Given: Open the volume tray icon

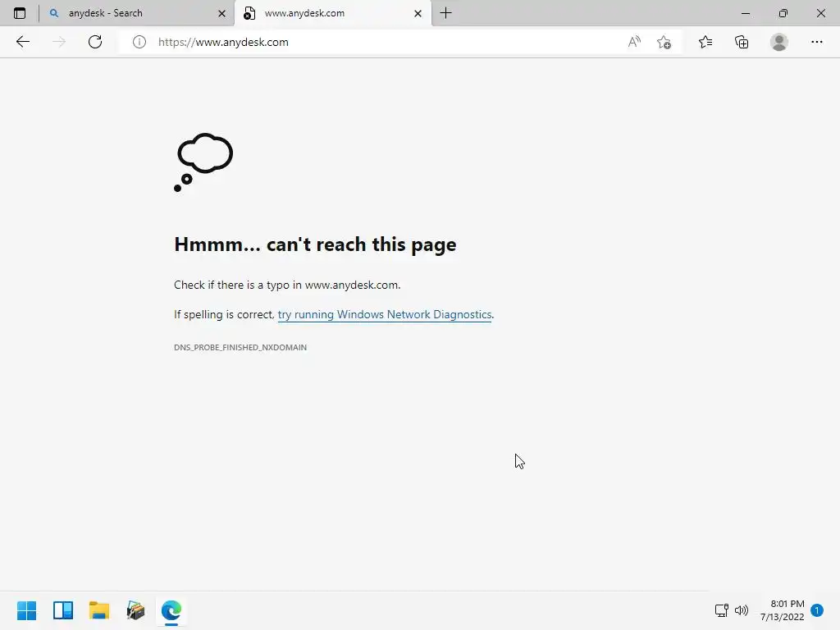Looking at the screenshot, I should point(742,610).
